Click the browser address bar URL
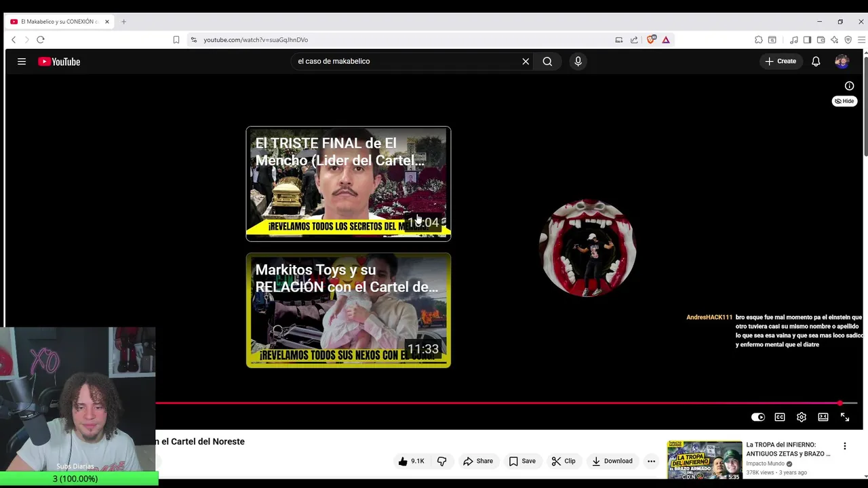868x488 pixels. click(256, 40)
